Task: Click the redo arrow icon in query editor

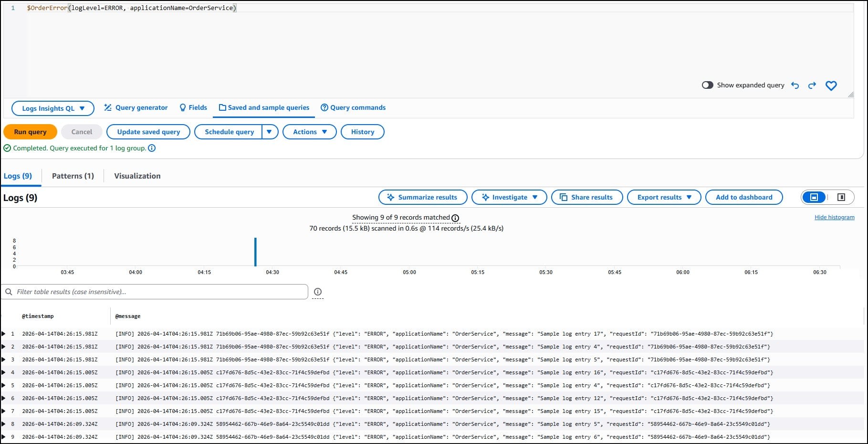Action: point(812,85)
